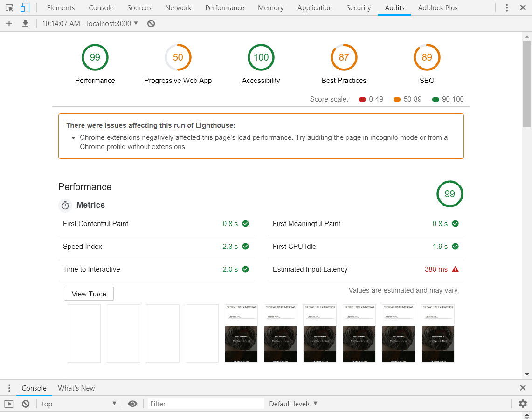Open the top JavaScript context dropdown

point(79,404)
